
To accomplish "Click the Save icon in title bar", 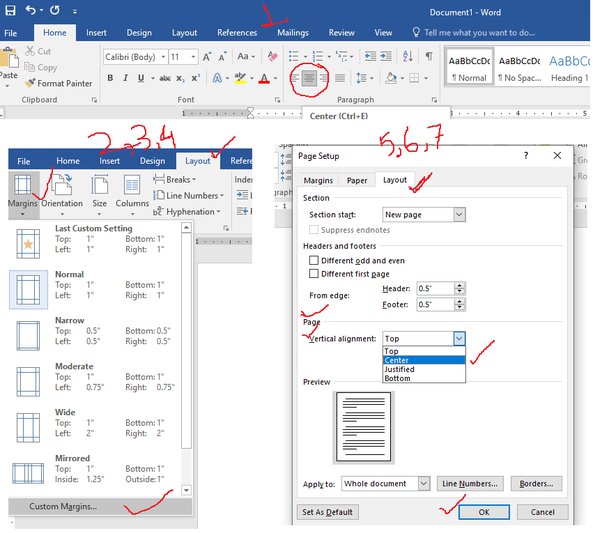I will point(10,10).
